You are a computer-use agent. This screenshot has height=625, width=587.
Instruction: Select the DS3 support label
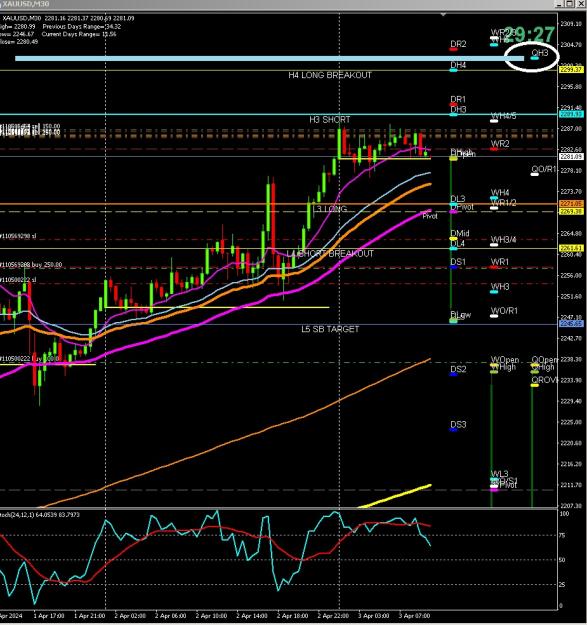(458, 425)
